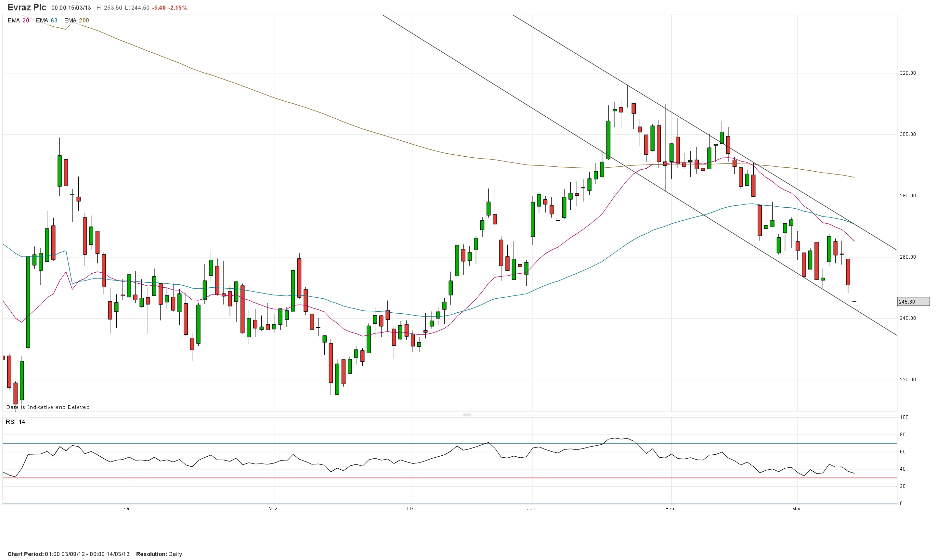Image resolution: width=936 pixels, height=560 pixels.
Task: Grab the resize handle between chart and RSI panel
Action: pyautogui.click(x=467, y=415)
